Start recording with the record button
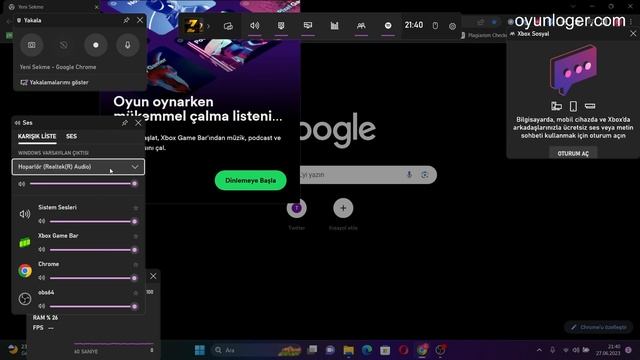640x360 pixels. [96, 45]
